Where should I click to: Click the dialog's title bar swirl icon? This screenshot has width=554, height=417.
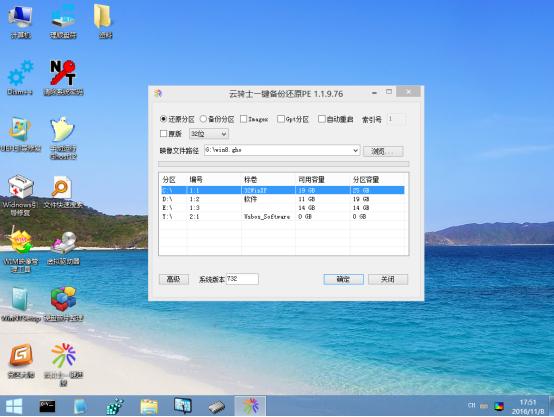[158, 93]
